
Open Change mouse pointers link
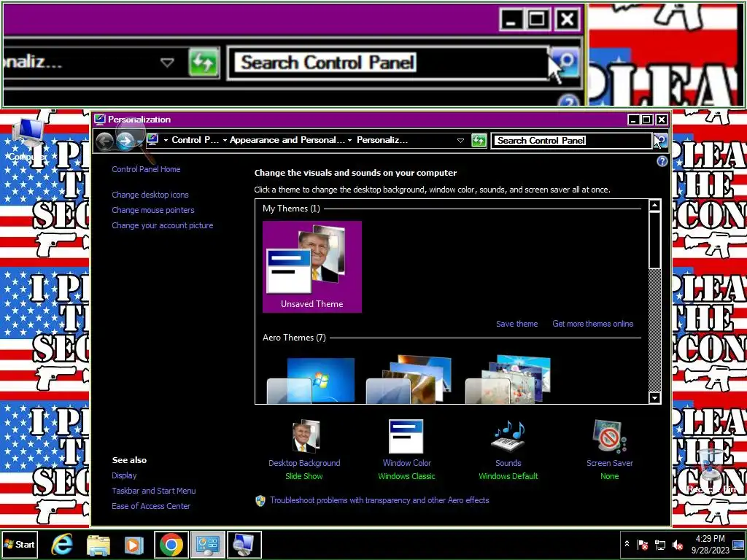tap(153, 210)
